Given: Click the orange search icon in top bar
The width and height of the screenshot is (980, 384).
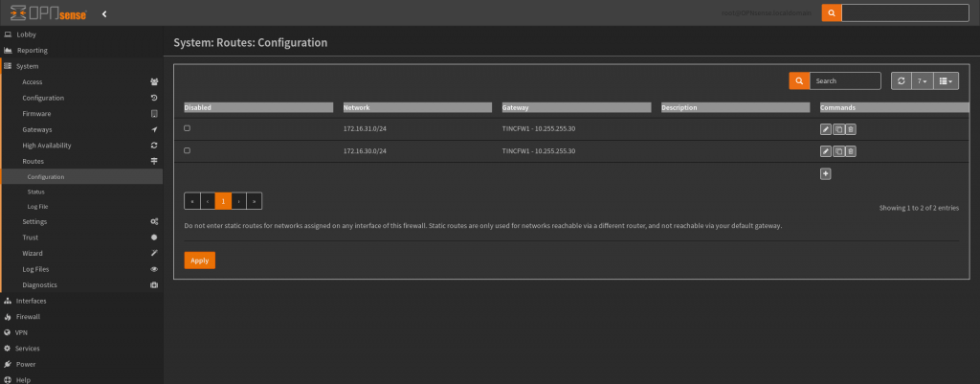Looking at the screenshot, I should coord(832,13).
